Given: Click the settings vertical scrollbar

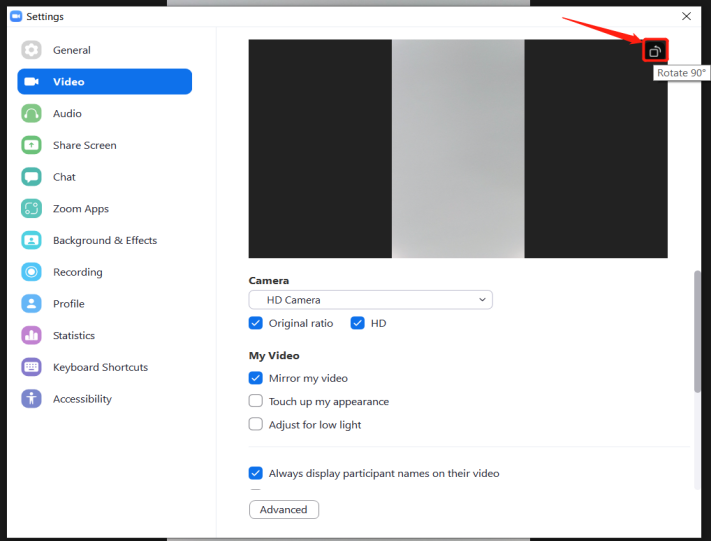Looking at the screenshot, I should click(697, 332).
